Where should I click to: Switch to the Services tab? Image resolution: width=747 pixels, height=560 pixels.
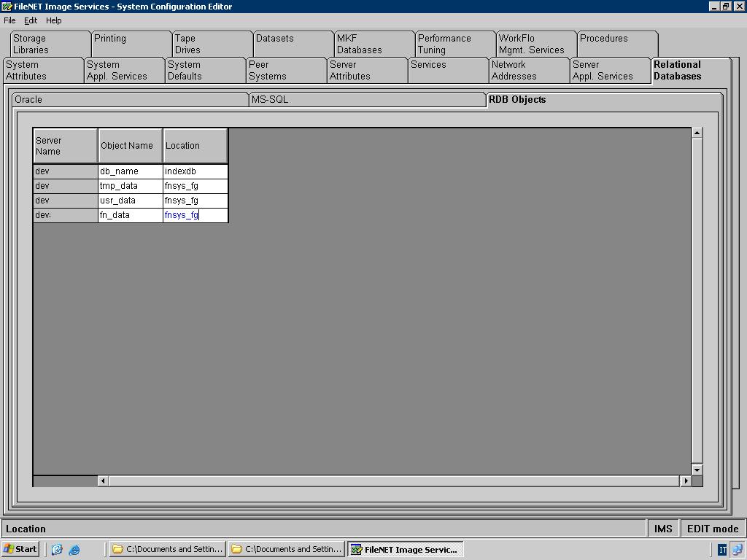coord(449,71)
